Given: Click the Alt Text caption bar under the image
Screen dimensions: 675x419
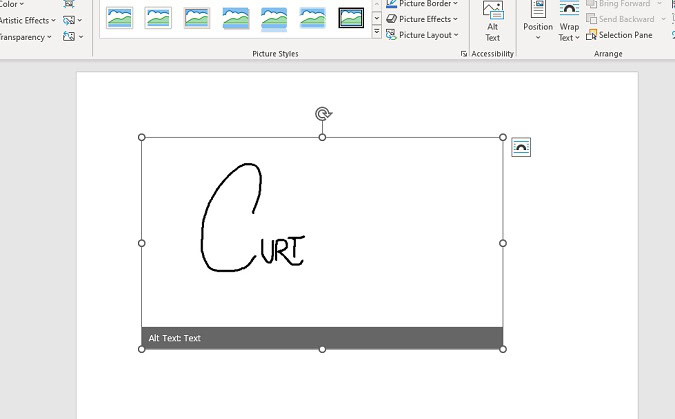Looking at the screenshot, I should tap(322, 338).
